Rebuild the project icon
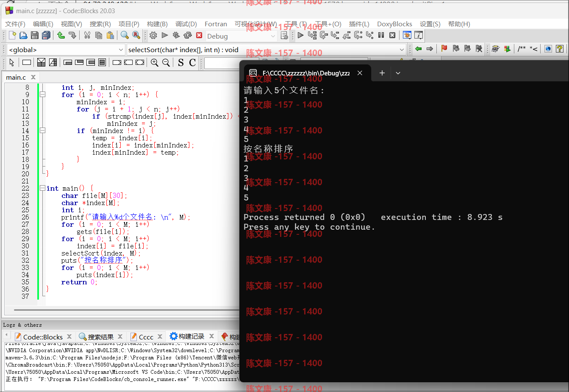 tap(188, 35)
